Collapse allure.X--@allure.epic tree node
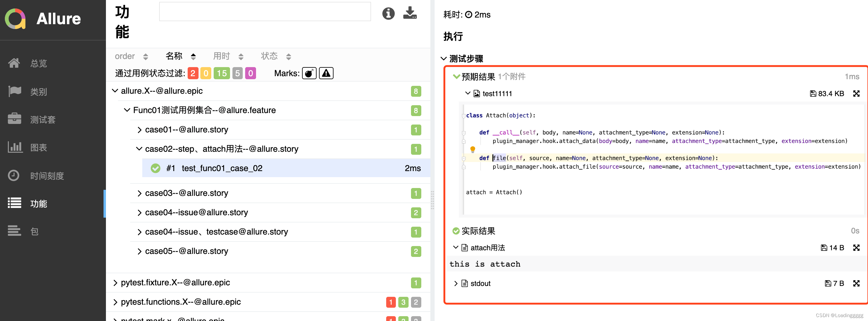This screenshot has width=868, height=321. pos(115,90)
